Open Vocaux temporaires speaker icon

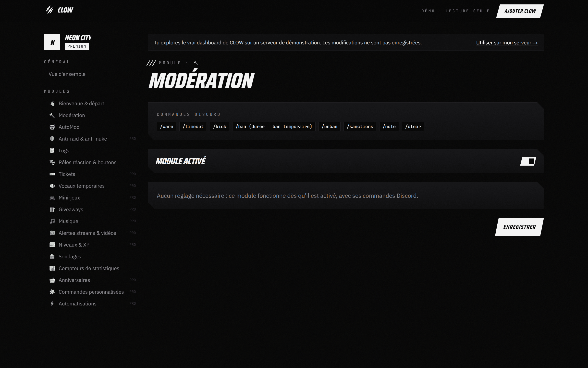[x=52, y=186]
